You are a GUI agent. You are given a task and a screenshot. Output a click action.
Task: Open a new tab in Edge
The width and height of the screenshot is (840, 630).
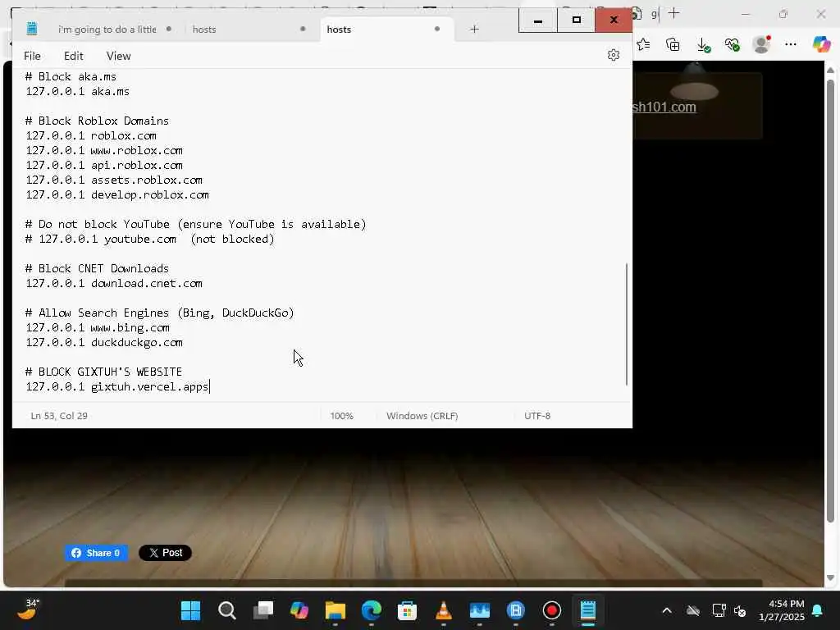tap(674, 13)
